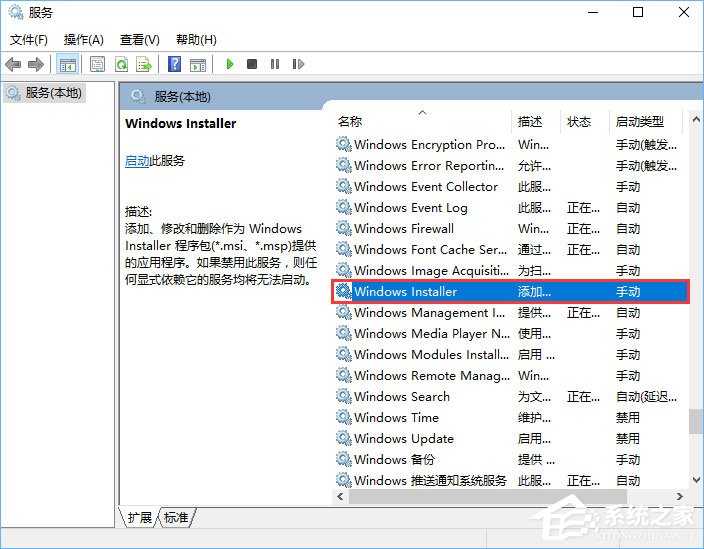Select the Windows Font Cache Ser... row
Screen dimensions: 704x549
(510, 249)
